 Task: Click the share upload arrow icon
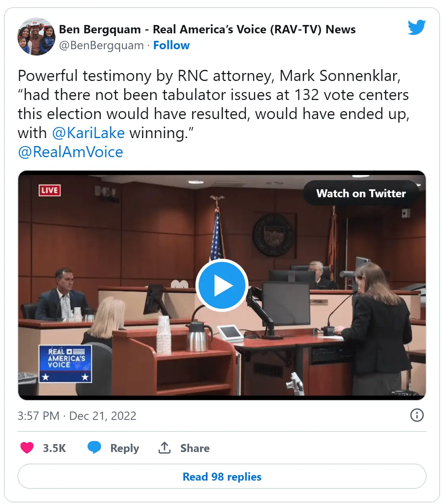point(164,448)
